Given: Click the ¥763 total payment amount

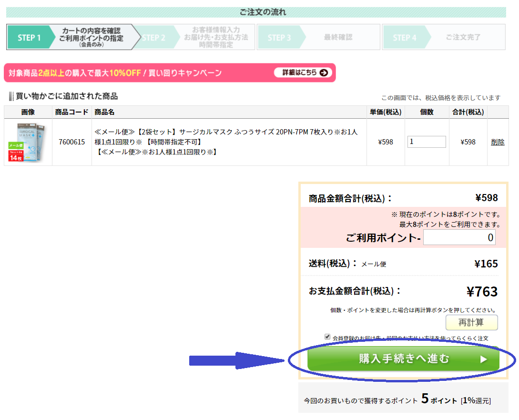Looking at the screenshot, I should [481, 291].
